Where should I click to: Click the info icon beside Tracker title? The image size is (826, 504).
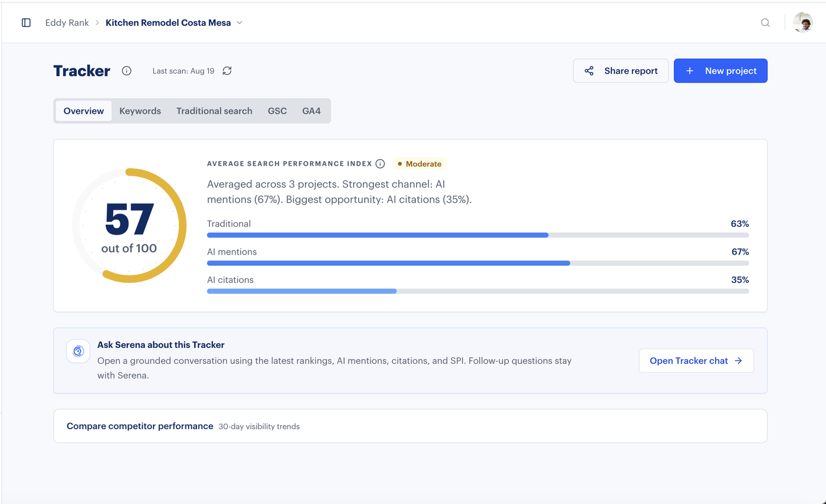[126, 71]
